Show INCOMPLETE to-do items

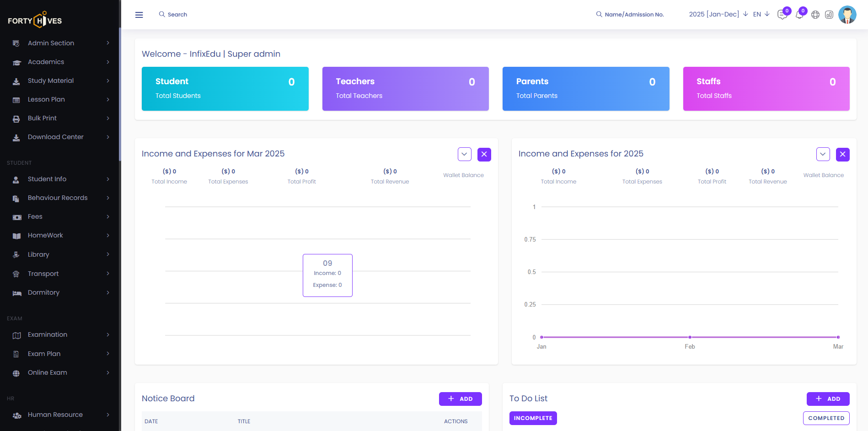coord(533,418)
